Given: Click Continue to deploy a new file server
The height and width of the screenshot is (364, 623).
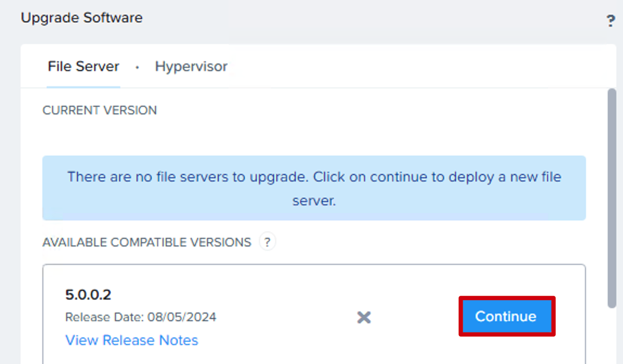Looking at the screenshot, I should tap(507, 316).
